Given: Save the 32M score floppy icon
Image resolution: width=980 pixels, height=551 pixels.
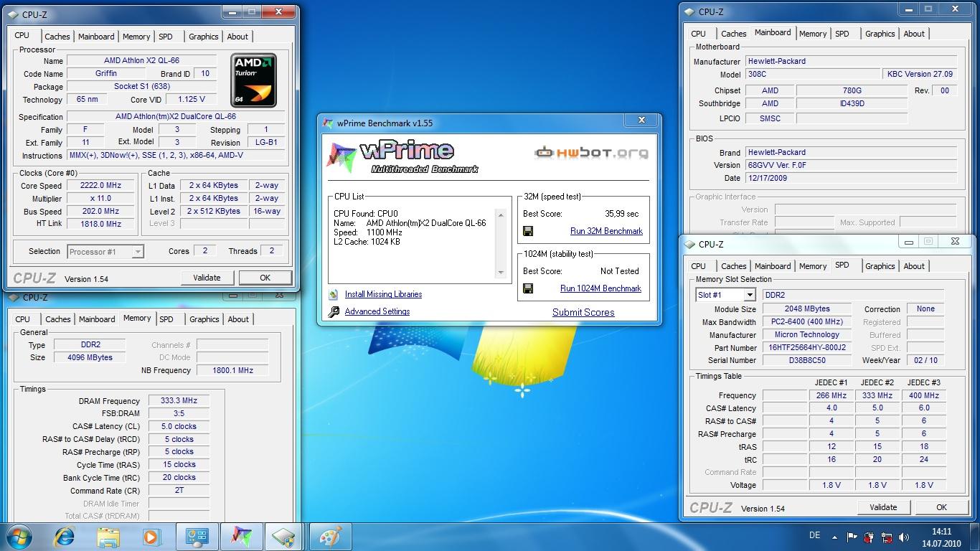Looking at the screenshot, I should click(x=528, y=231).
